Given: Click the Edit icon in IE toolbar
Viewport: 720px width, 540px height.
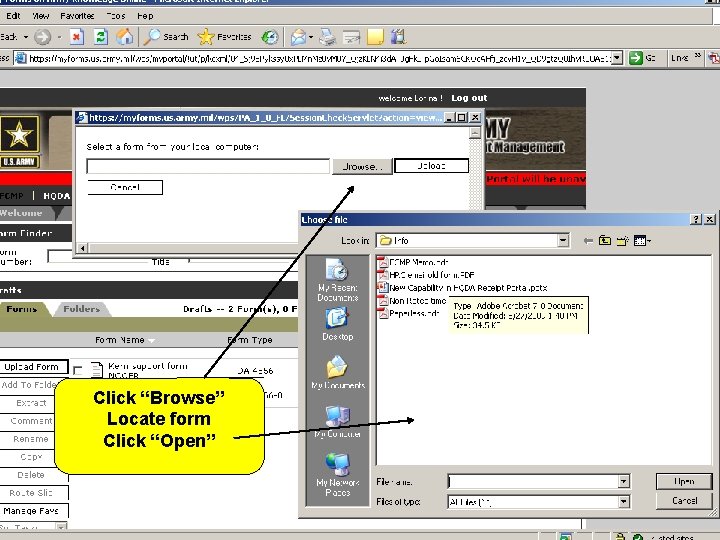Looking at the screenshot, I should 352,37.
